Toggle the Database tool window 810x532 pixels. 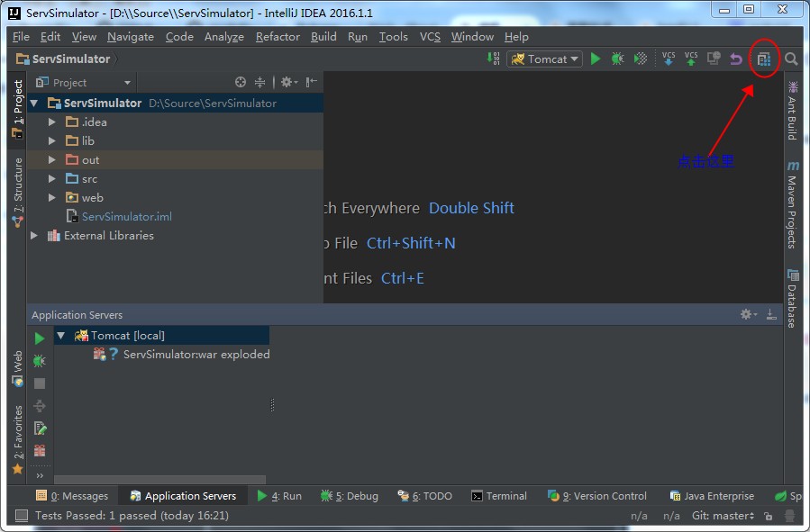(792, 298)
